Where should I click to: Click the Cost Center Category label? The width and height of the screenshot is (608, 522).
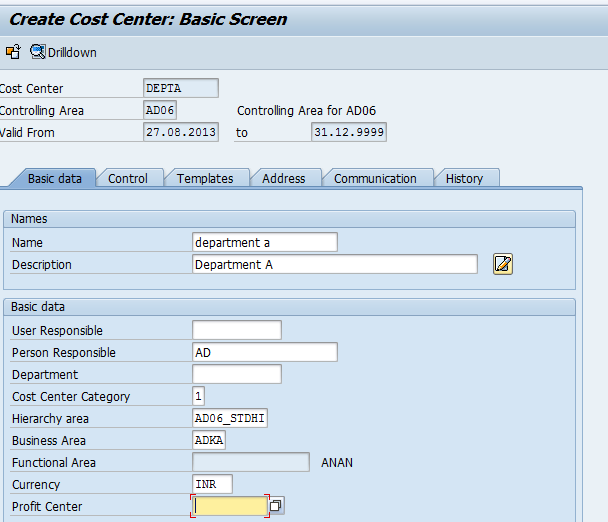pos(71,397)
